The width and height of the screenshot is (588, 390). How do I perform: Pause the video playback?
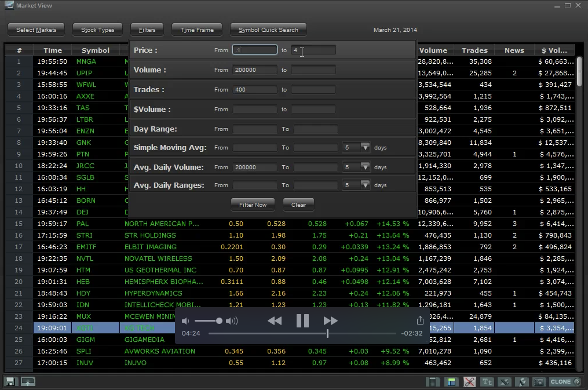coord(302,320)
